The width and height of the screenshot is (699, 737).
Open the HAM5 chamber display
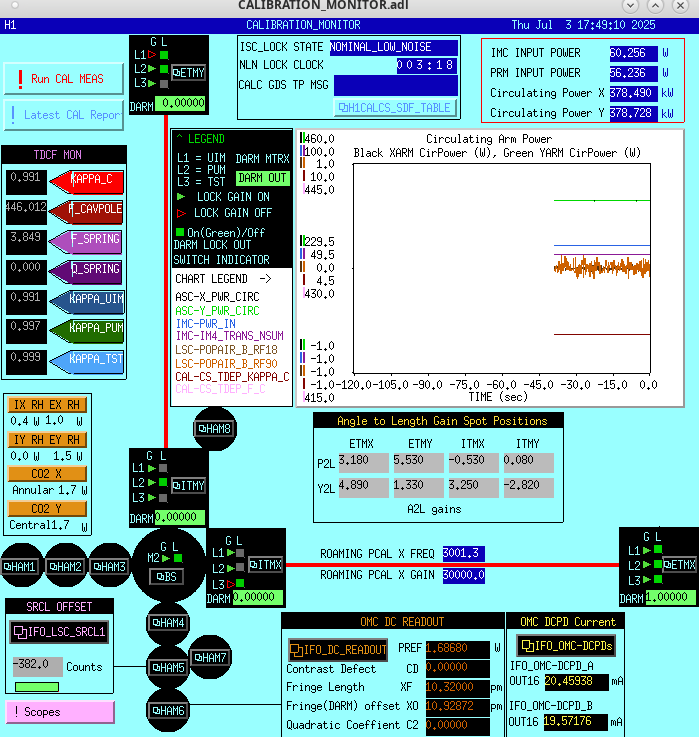click(x=168, y=667)
